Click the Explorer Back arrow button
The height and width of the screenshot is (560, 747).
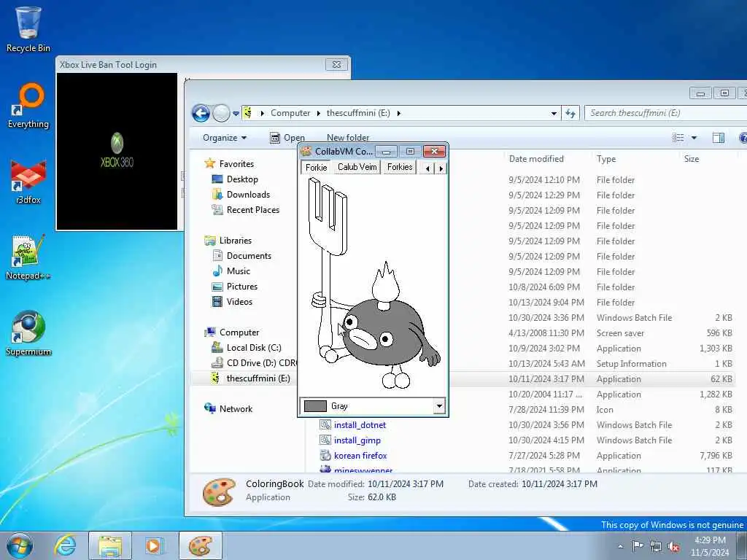click(x=201, y=113)
